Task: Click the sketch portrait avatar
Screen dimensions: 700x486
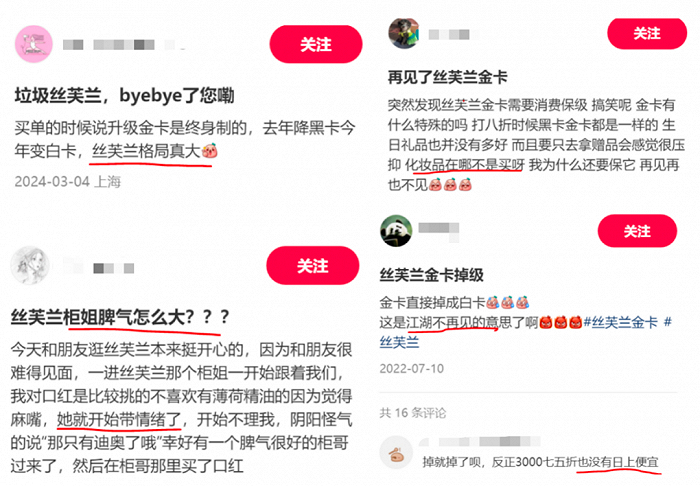Action: (30, 265)
